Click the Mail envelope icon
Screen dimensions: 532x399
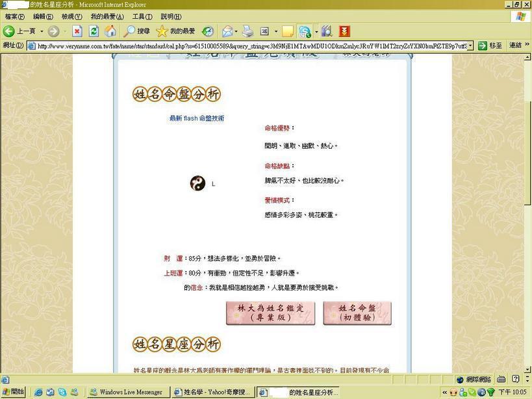pyautogui.click(x=227, y=31)
